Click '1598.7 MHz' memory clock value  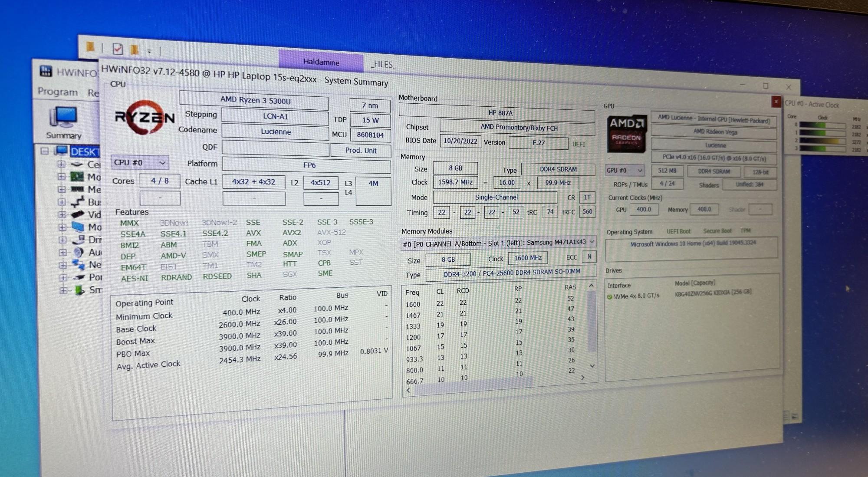coord(455,182)
